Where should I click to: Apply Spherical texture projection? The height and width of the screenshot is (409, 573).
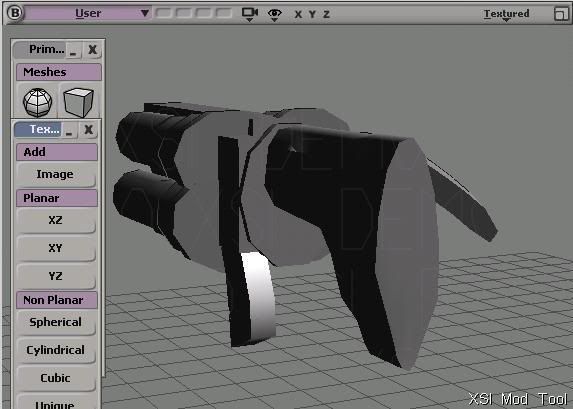pos(56,323)
